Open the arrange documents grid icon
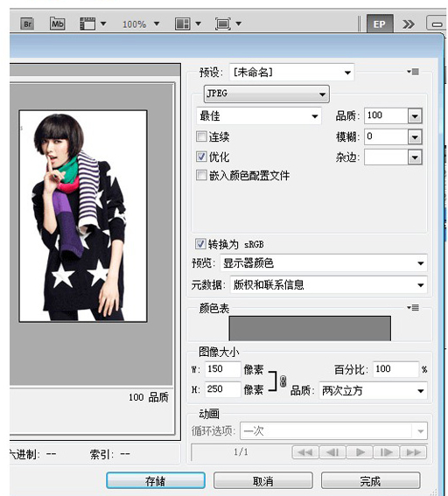 click(183, 24)
